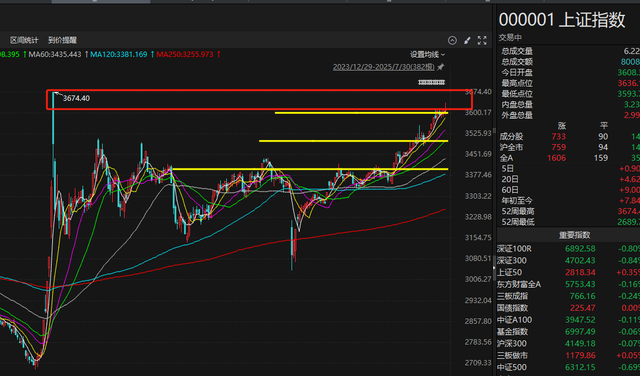
Task: Toggle the MA250 moving average line
Action: [x=185, y=54]
